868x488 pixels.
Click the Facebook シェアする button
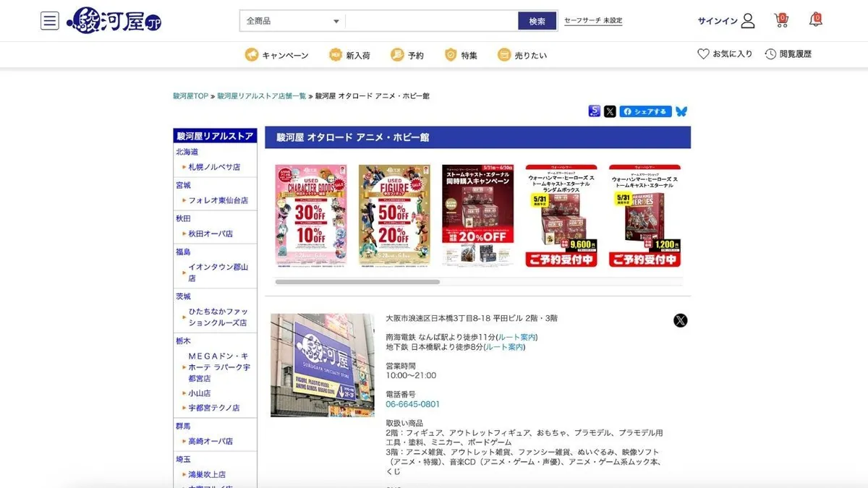pos(645,111)
